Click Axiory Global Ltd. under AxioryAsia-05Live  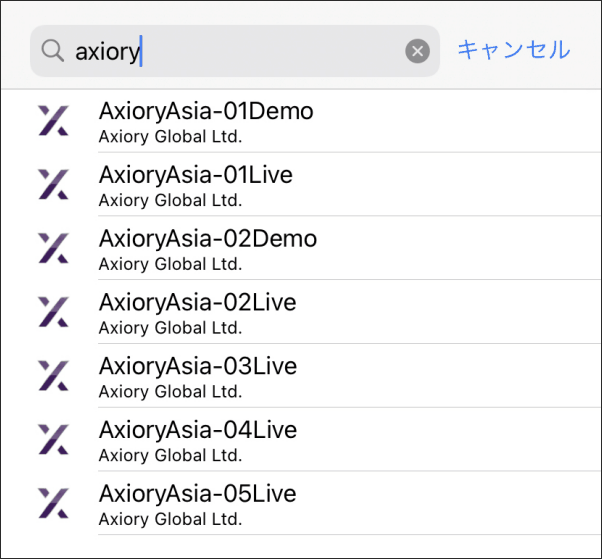[x=170, y=519]
